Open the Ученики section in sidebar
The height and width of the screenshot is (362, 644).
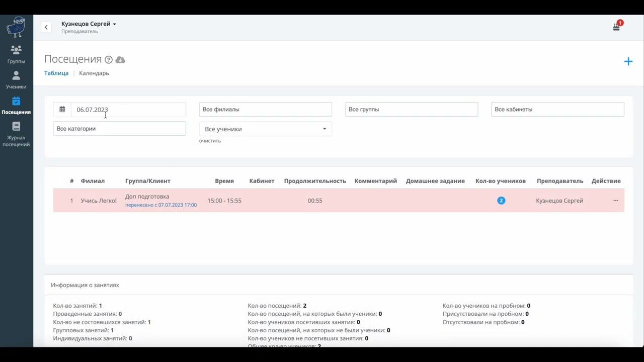point(16,80)
